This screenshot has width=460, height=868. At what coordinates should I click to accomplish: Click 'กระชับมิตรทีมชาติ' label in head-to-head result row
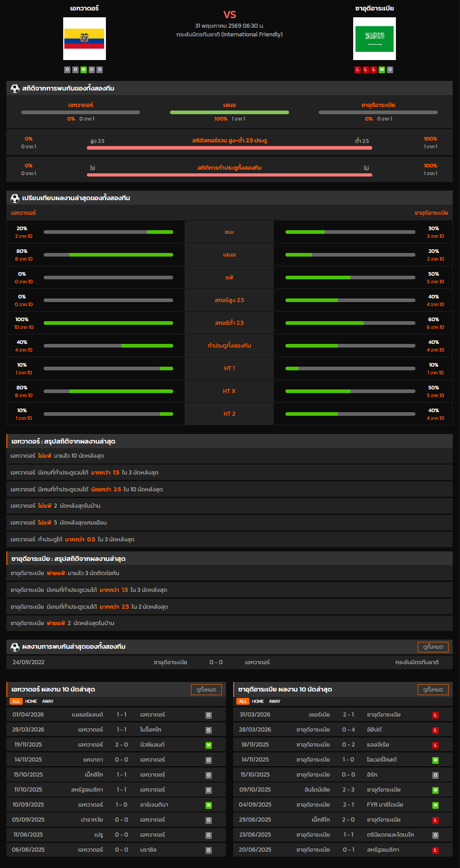tap(417, 662)
